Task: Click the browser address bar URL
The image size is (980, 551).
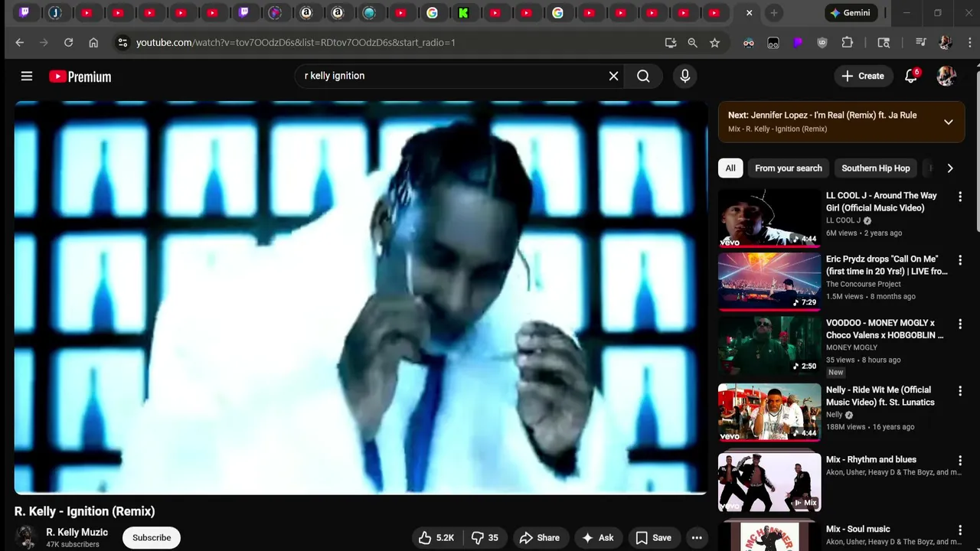Action: tap(296, 42)
